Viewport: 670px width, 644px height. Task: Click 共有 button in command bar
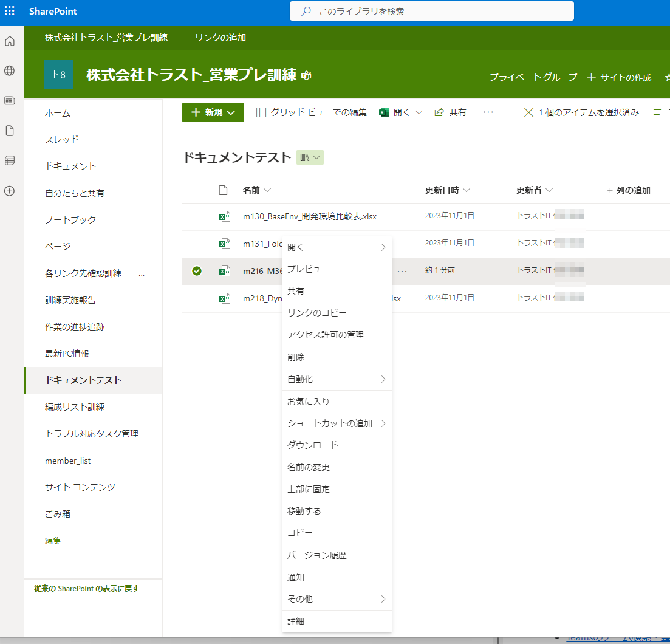[x=450, y=112]
